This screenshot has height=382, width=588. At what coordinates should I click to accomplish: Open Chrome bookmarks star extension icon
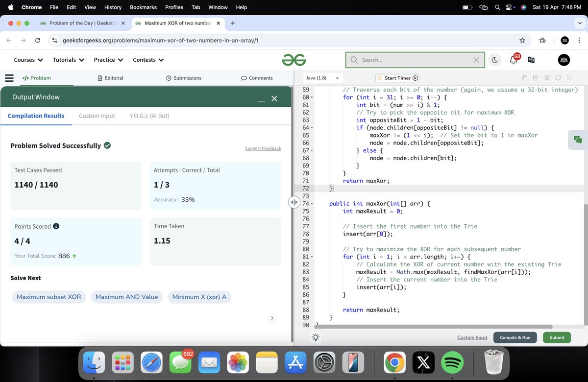tap(542, 40)
